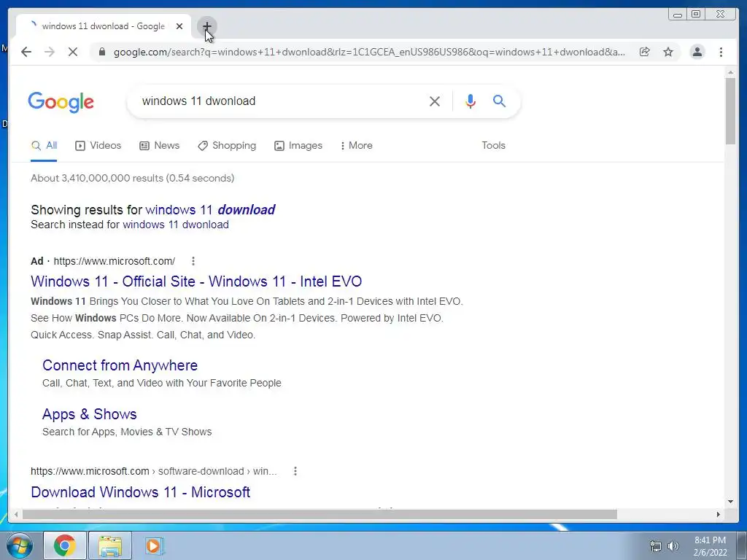
Task: Open Apps & Shows link
Action: (x=90, y=414)
